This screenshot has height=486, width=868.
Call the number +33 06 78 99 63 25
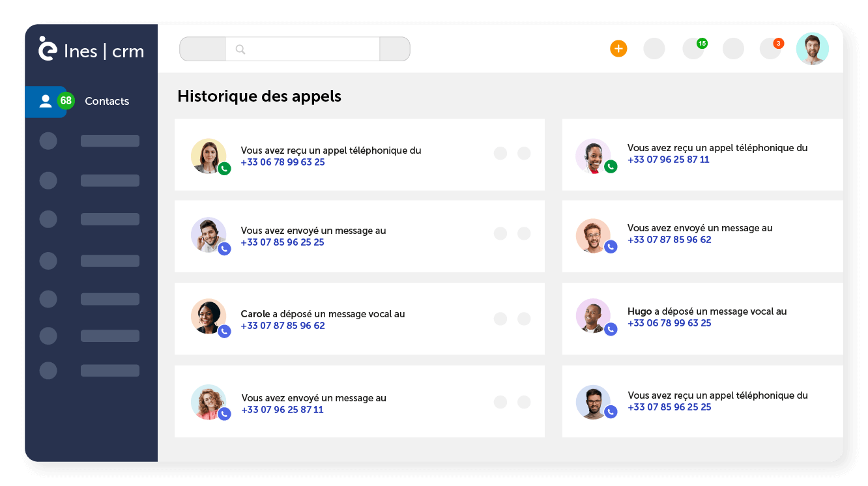(x=283, y=162)
